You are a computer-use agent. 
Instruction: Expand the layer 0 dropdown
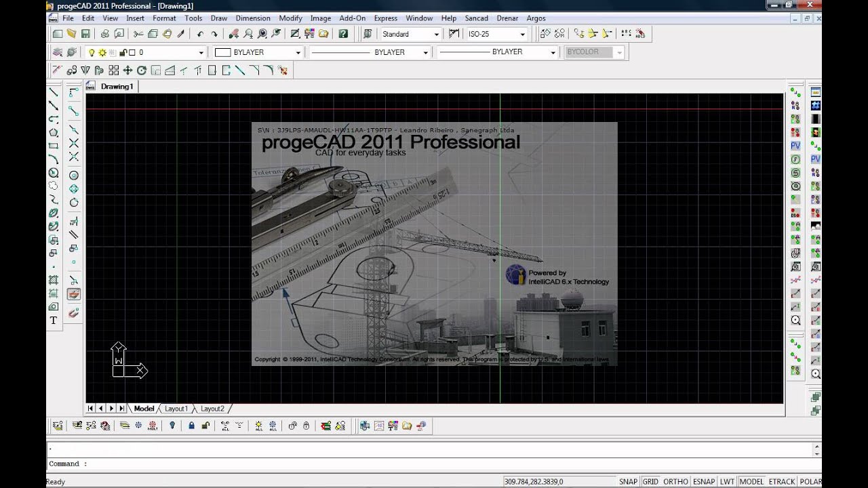201,52
